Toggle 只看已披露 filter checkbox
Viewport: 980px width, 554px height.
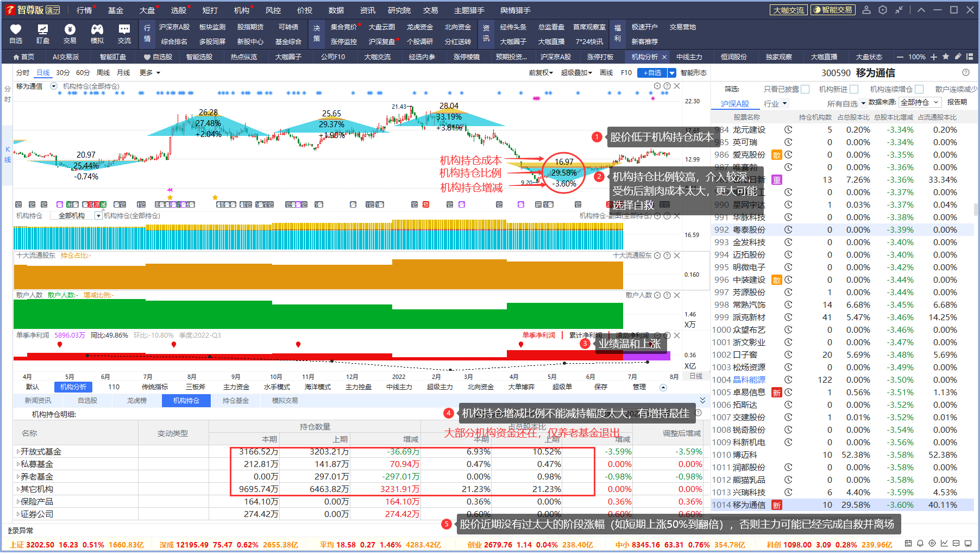click(805, 89)
